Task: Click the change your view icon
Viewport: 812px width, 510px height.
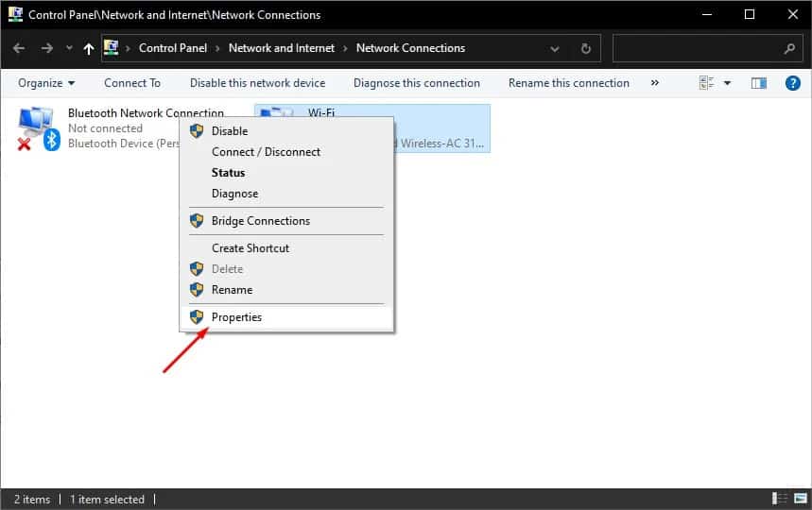Action: click(706, 83)
